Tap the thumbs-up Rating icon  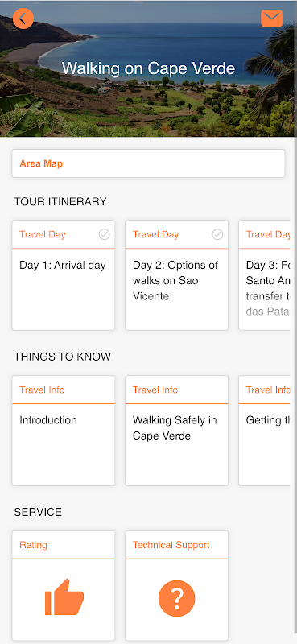click(x=64, y=597)
